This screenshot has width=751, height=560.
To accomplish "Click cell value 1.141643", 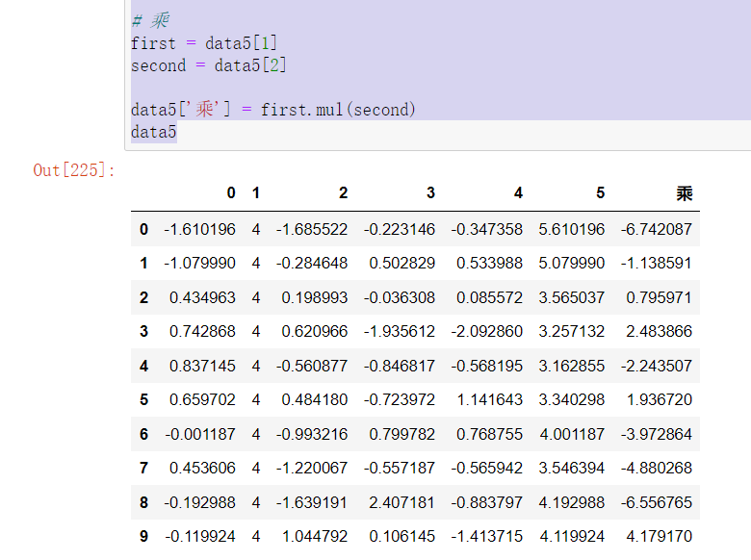I will [489, 399].
